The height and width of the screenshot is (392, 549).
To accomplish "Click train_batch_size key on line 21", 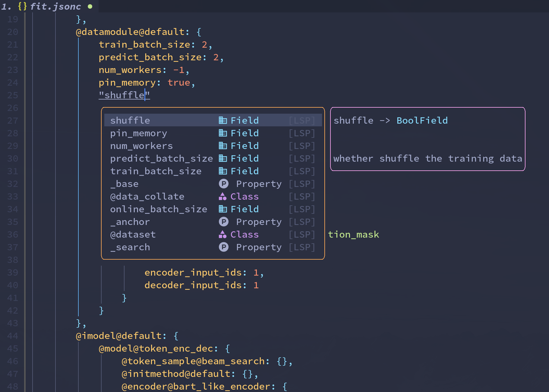I will 144,44.
